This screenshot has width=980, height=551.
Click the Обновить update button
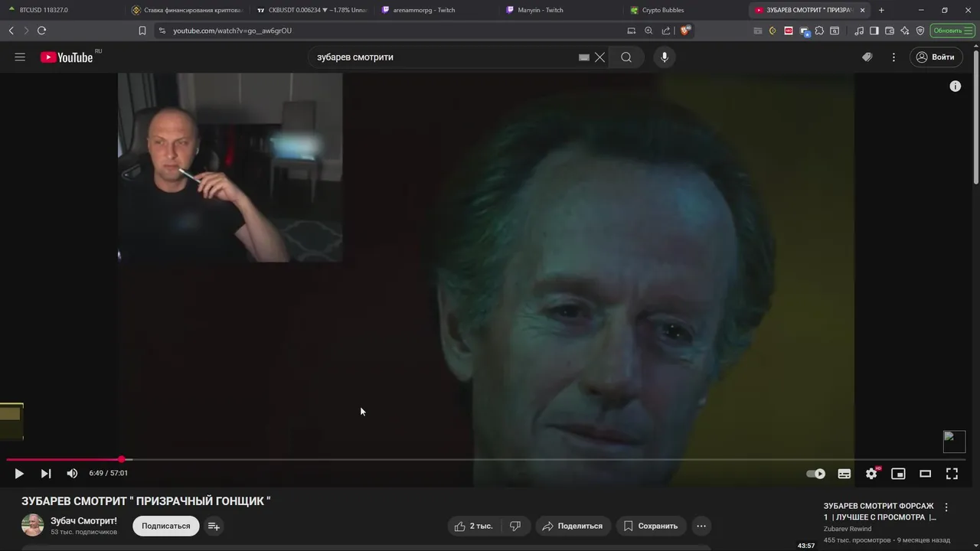[952, 31]
